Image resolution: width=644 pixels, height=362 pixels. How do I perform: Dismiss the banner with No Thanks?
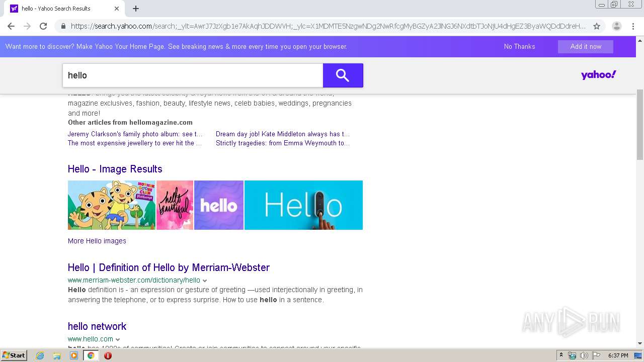point(519,46)
